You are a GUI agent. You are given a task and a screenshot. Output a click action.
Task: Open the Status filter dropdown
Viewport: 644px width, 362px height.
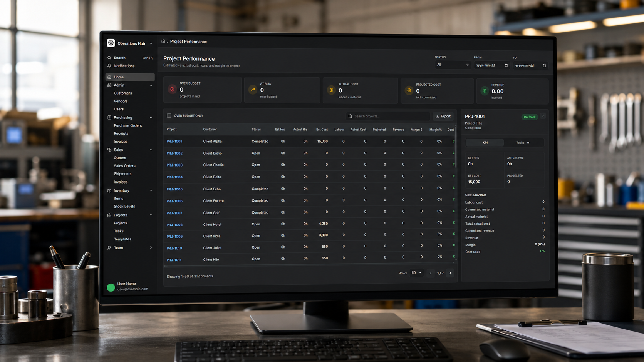pos(453,65)
